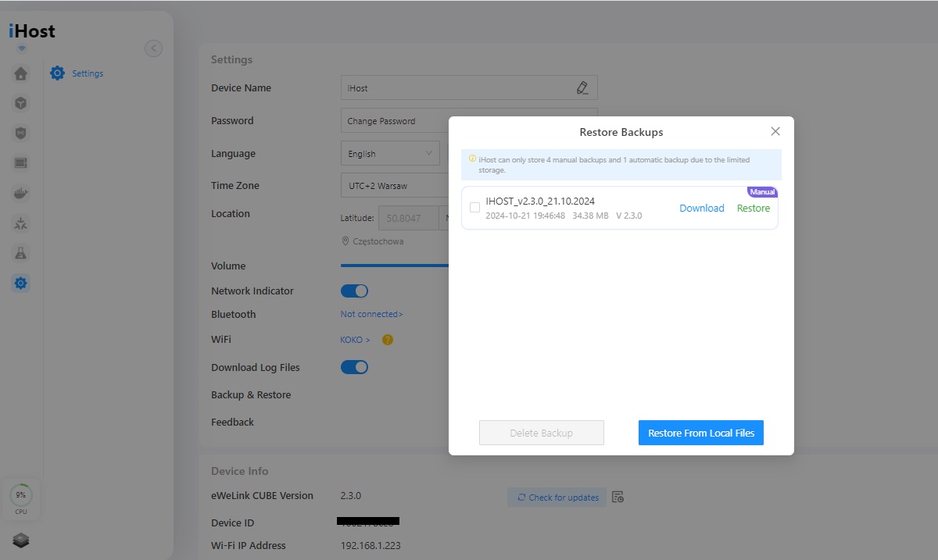Screen dimensions: 938x560
Task: Click the edit pencil in Device Name field
Action: [582, 87]
